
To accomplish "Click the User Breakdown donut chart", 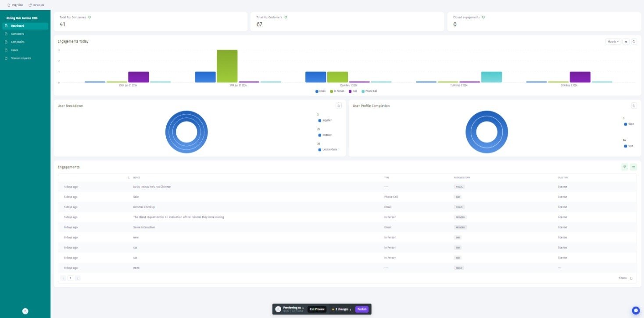I will pos(186,132).
